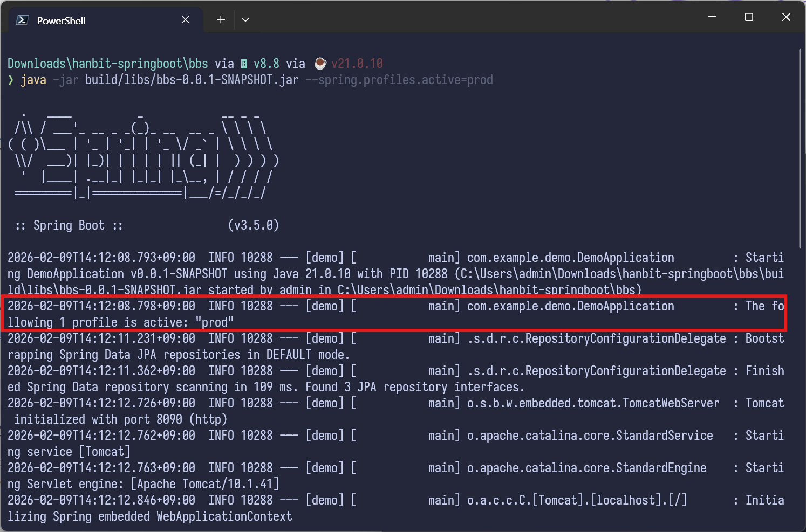The height and width of the screenshot is (532, 806).
Task: Click the (v3.5.0) version text
Action: tap(253, 225)
